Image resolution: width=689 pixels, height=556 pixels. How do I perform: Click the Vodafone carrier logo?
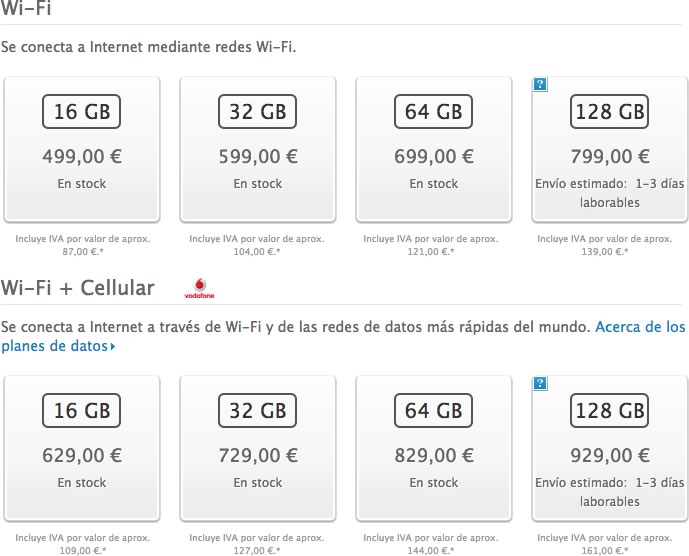point(199,288)
